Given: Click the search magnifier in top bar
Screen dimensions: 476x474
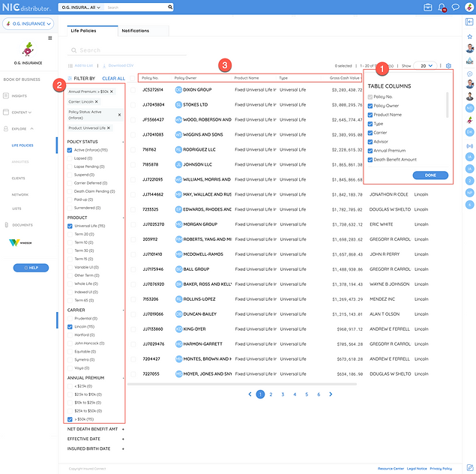Looking at the screenshot, I should coord(170,7).
